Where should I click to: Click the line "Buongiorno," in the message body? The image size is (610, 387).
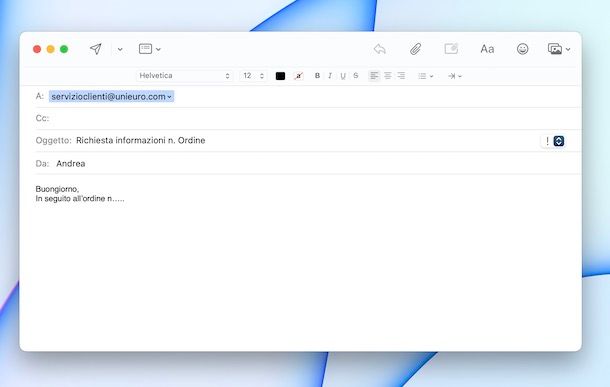point(57,189)
